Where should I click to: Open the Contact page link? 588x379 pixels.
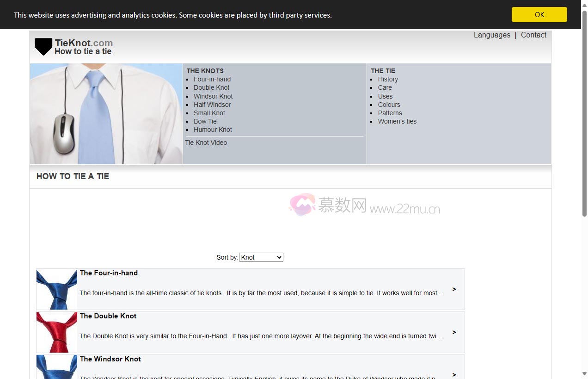point(533,35)
